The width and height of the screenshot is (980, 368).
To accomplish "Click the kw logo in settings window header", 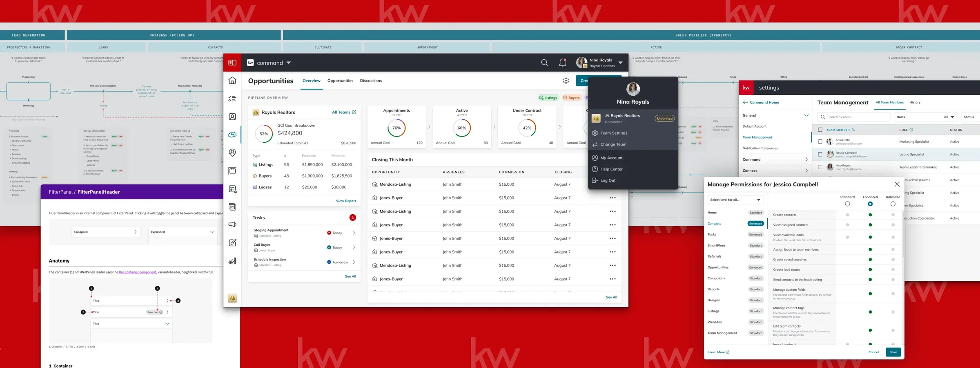I will [x=746, y=88].
